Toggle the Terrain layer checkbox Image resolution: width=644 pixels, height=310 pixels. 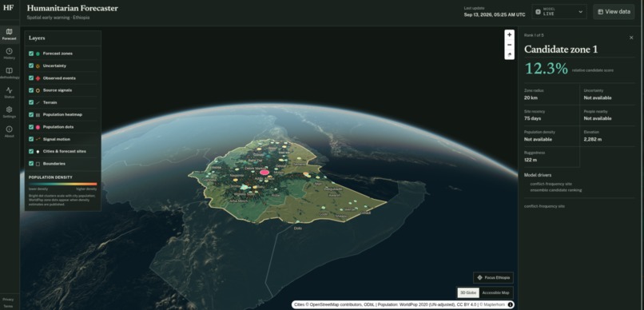(x=31, y=102)
